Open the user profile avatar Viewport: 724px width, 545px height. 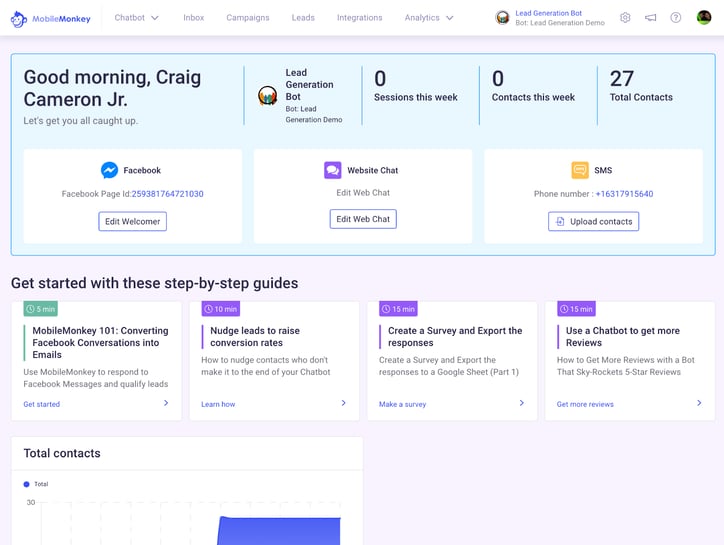[704, 18]
